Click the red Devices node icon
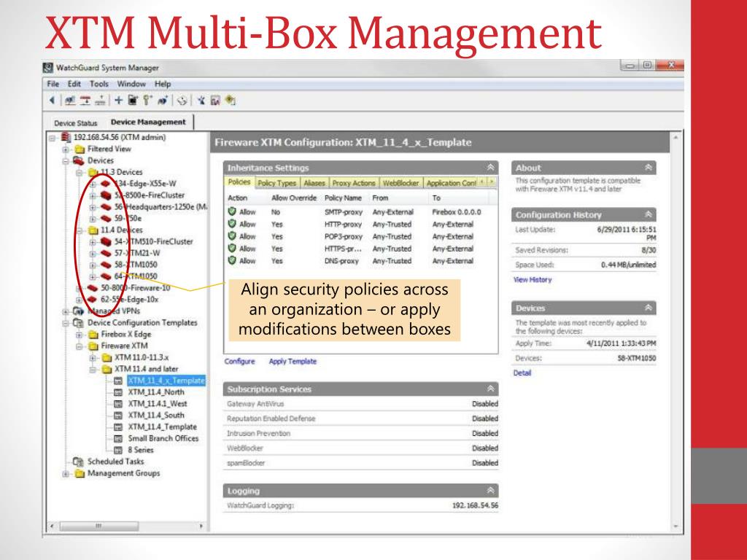 tap(79, 160)
